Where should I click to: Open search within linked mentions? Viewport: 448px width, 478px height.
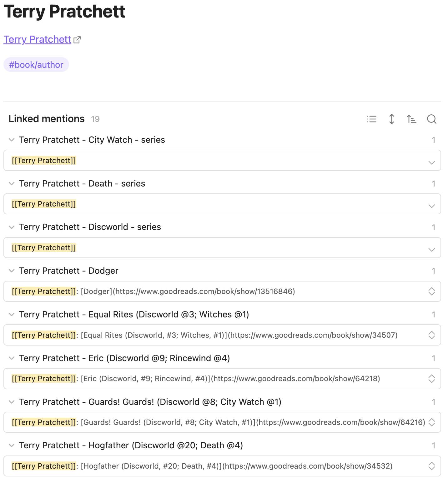[432, 119]
